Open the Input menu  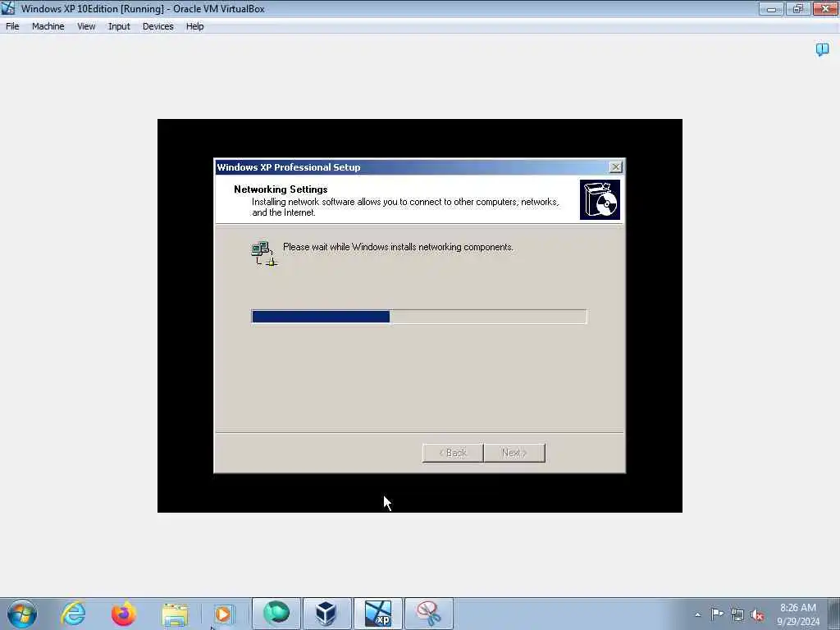pos(119,26)
